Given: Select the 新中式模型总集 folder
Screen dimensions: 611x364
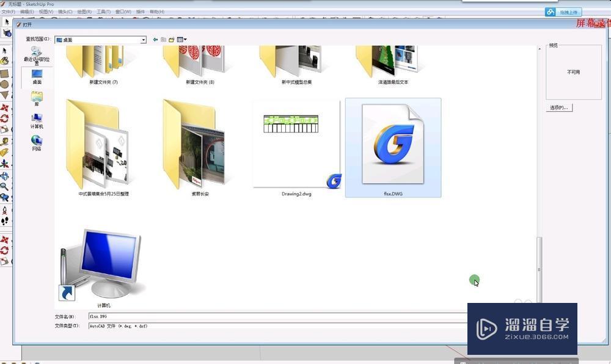Looking at the screenshot, I should point(296,65).
